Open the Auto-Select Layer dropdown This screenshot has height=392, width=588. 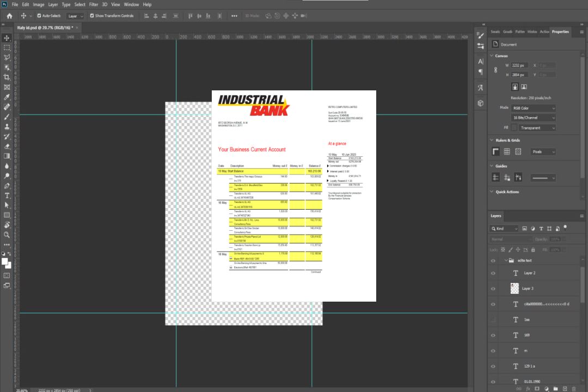[75, 16]
